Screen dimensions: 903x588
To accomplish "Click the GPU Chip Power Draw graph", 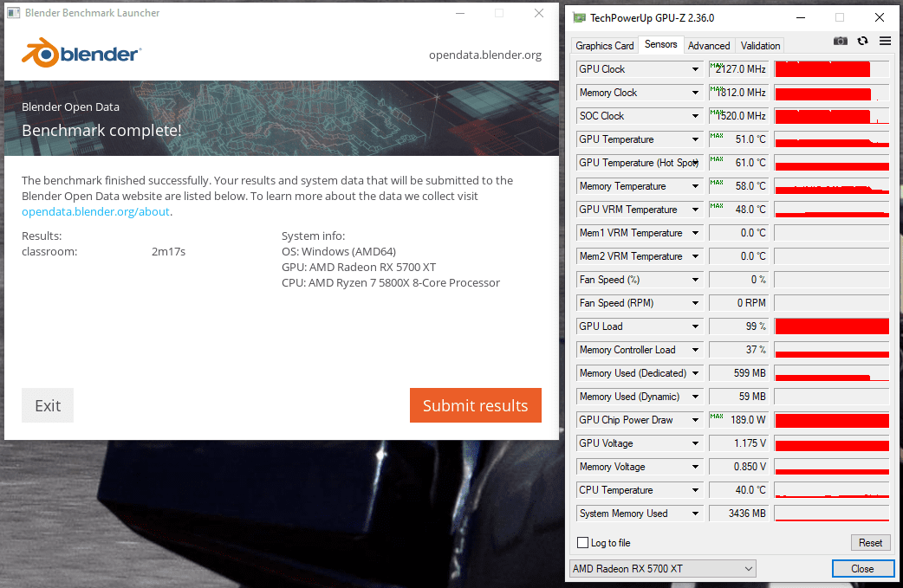I will coord(832,420).
